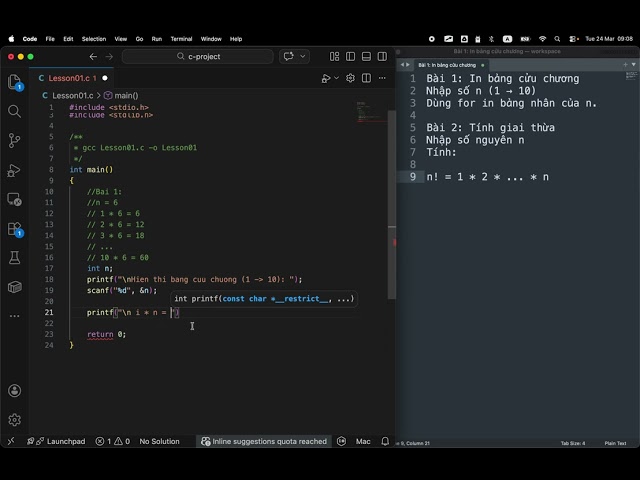
Task: Open the Testing flask icon
Action: point(15,258)
